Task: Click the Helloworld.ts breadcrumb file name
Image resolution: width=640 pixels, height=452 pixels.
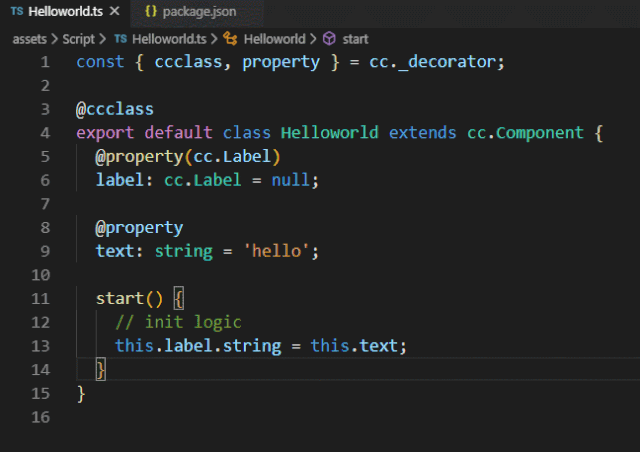Action: click(168, 39)
